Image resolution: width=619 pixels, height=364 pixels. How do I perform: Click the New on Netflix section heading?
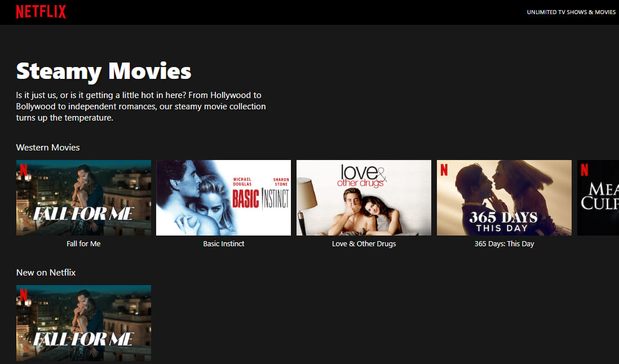click(x=46, y=272)
